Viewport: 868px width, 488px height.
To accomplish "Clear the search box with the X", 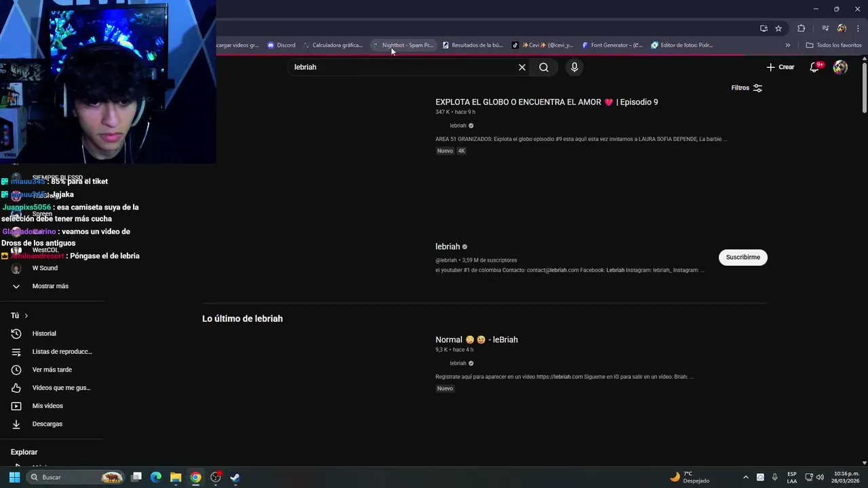I will [x=522, y=67].
